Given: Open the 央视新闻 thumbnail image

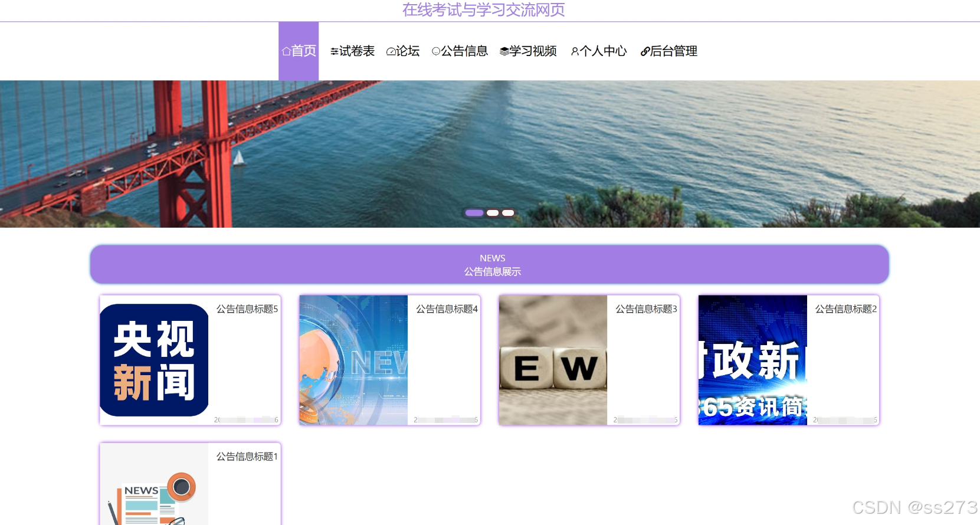Looking at the screenshot, I should click(154, 360).
